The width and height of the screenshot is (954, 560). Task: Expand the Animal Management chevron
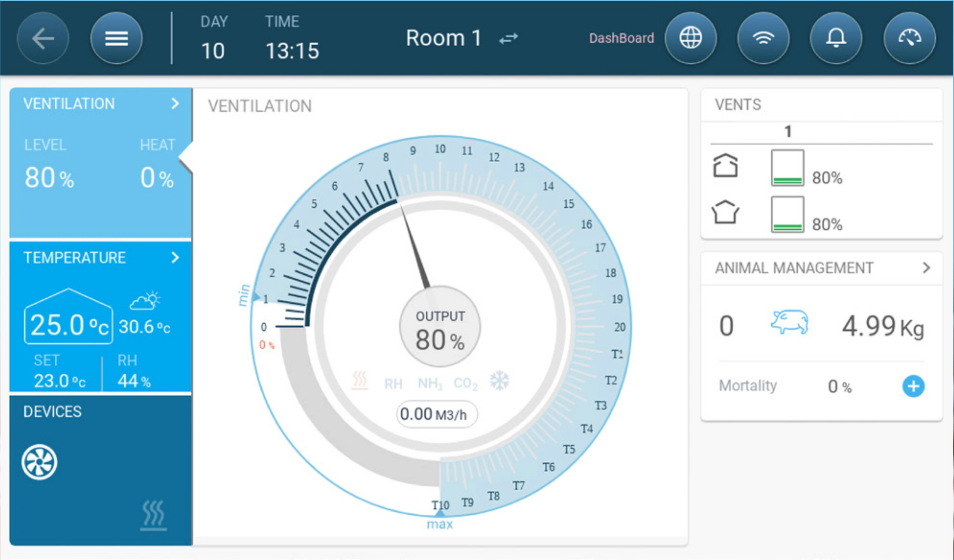[x=926, y=268]
